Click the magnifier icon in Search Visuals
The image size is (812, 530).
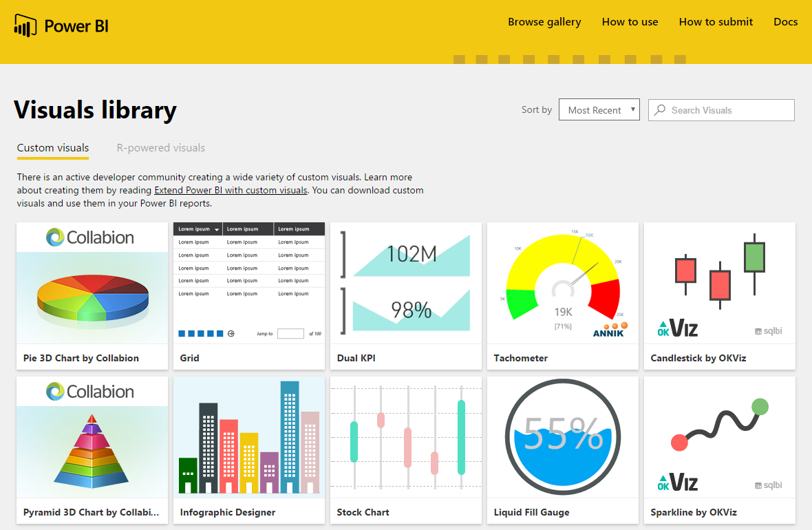click(x=660, y=110)
